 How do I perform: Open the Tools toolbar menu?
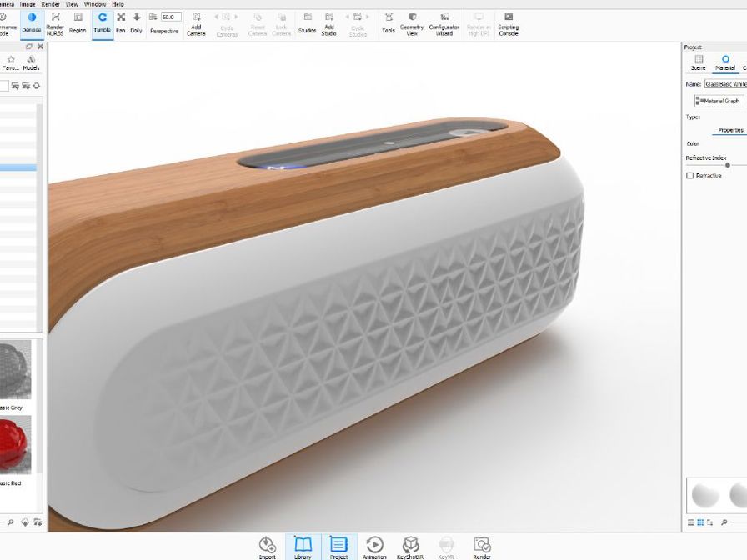[x=389, y=22]
